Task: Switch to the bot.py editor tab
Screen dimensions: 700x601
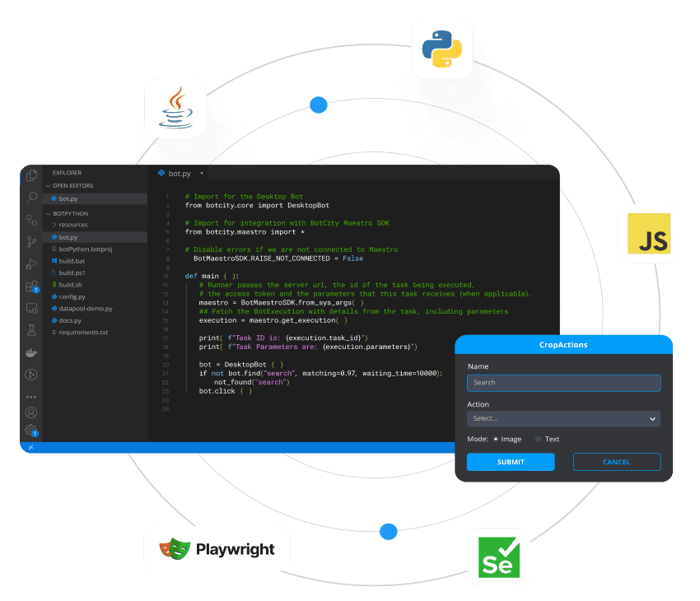Action: 179,174
